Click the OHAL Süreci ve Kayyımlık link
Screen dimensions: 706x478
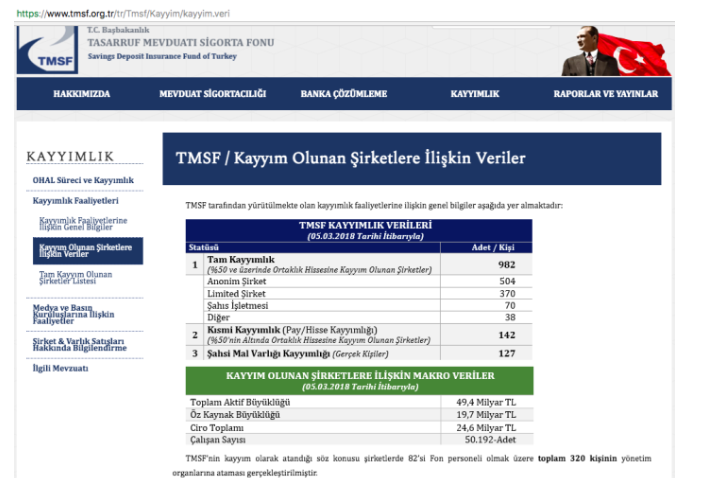click(x=83, y=180)
